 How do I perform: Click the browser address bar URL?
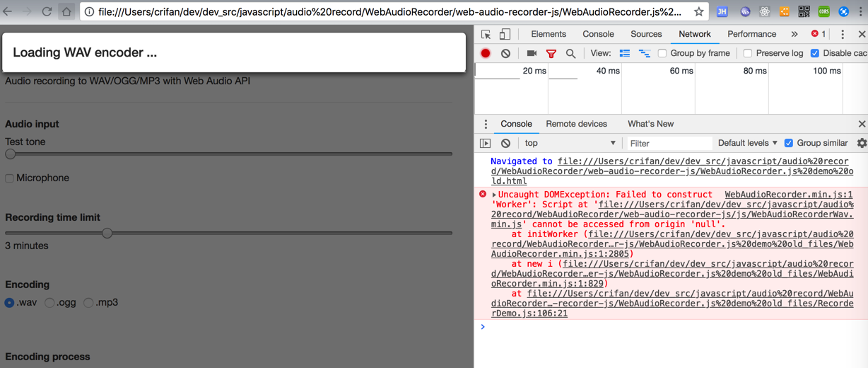[389, 11]
